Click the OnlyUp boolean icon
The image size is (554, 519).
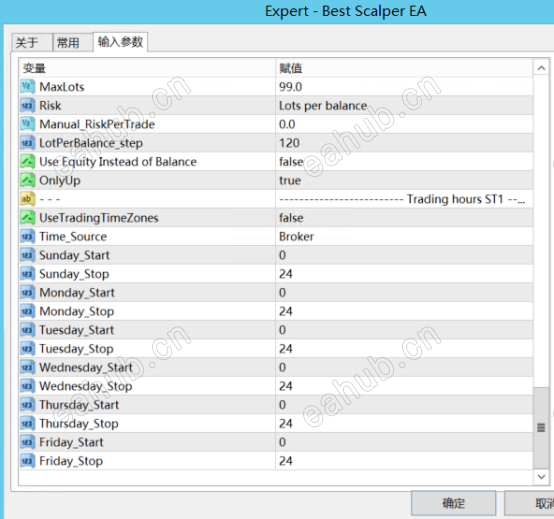pyautogui.click(x=28, y=181)
